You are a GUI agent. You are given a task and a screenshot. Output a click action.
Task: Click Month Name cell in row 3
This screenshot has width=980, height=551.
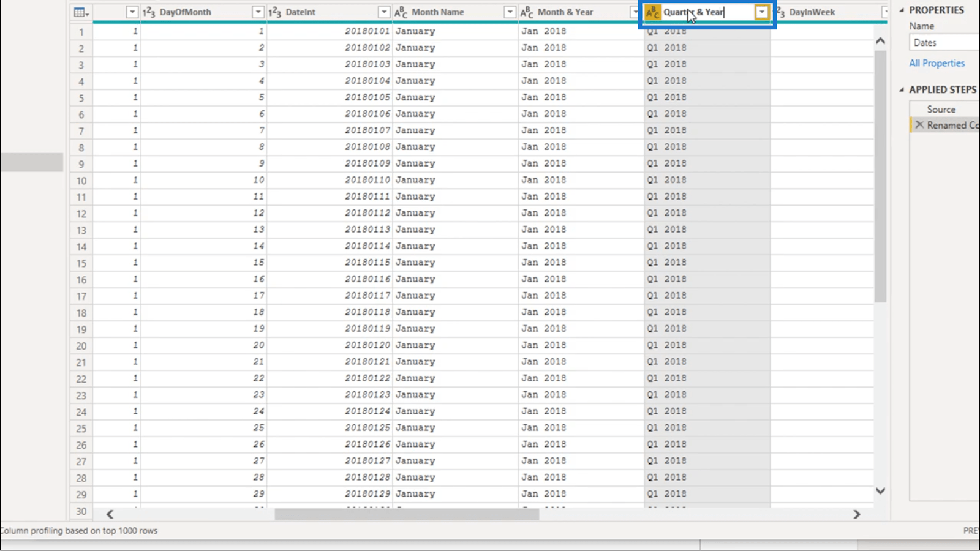coord(455,64)
